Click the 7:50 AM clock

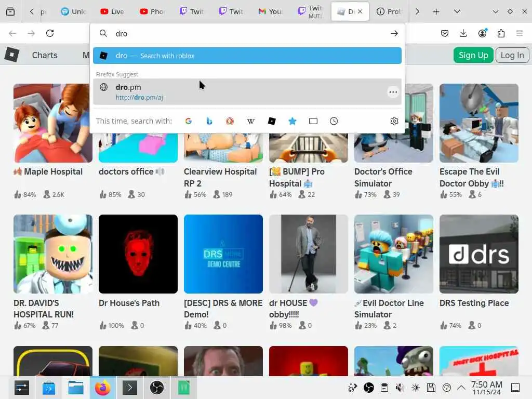click(486, 388)
